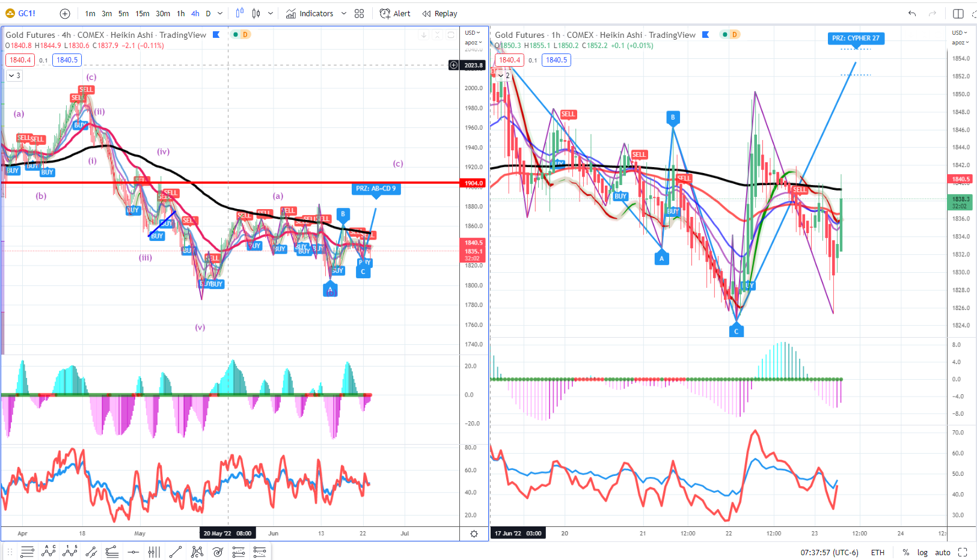Select the horizontal ray lines tool
Image resolution: width=977 pixels, height=560 pixels.
point(27,552)
